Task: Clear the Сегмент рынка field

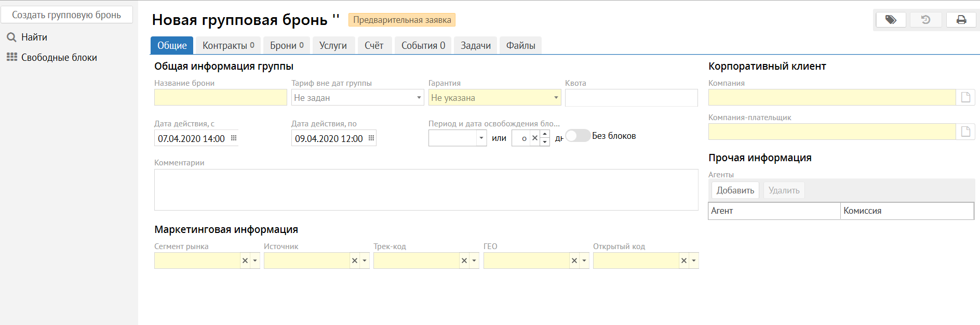Action: click(x=245, y=261)
